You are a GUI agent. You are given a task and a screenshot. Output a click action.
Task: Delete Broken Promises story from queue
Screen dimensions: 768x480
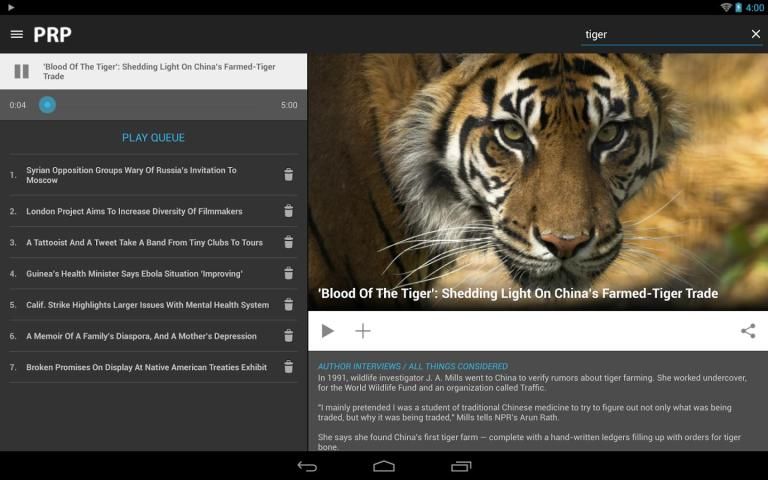click(288, 367)
